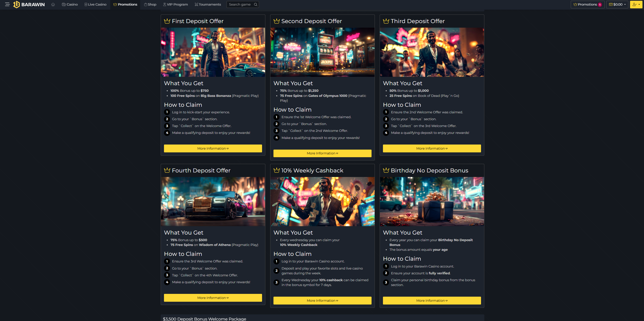Click More Information on Birthday No Deposit Bonus
The image size is (644, 321).
tap(432, 300)
